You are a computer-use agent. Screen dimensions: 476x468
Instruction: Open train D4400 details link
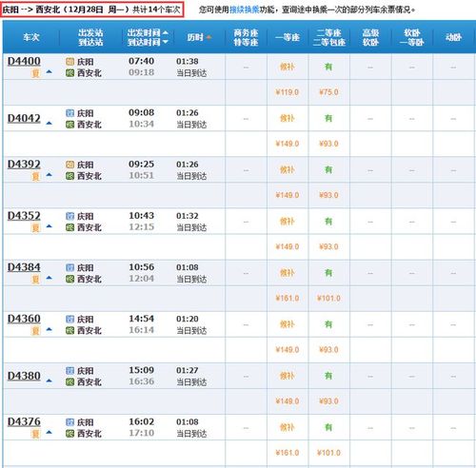tap(24, 61)
